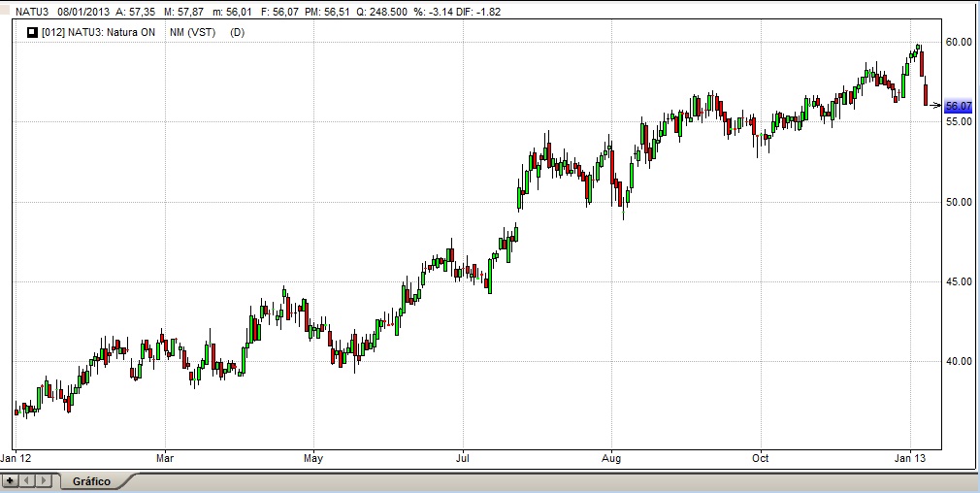This screenshot has width=980, height=493.
Task: Click the May date axis label
Action: (312, 456)
